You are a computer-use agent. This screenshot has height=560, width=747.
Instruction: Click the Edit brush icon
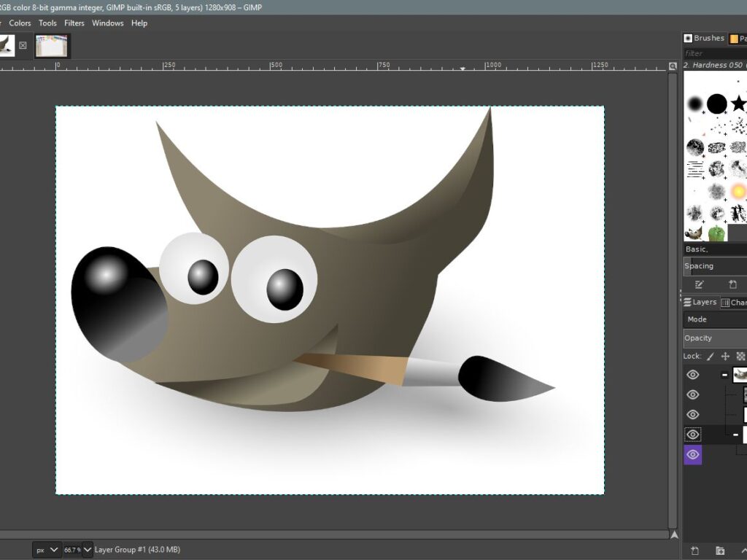699,285
